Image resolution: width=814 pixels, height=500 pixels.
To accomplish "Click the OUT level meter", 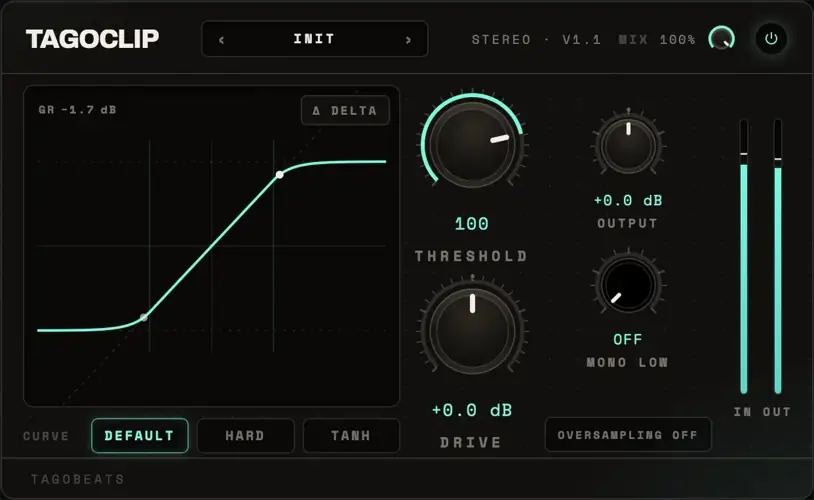I will click(x=778, y=256).
